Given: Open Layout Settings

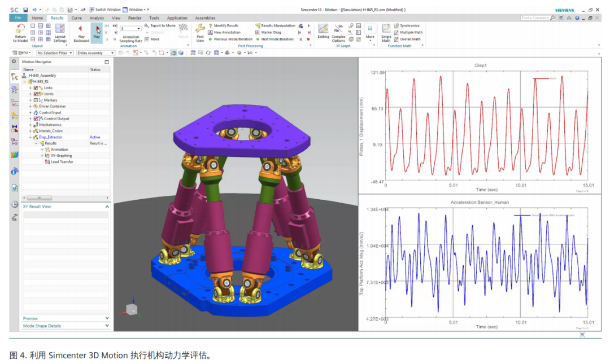Looking at the screenshot, I should coord(60,33).
